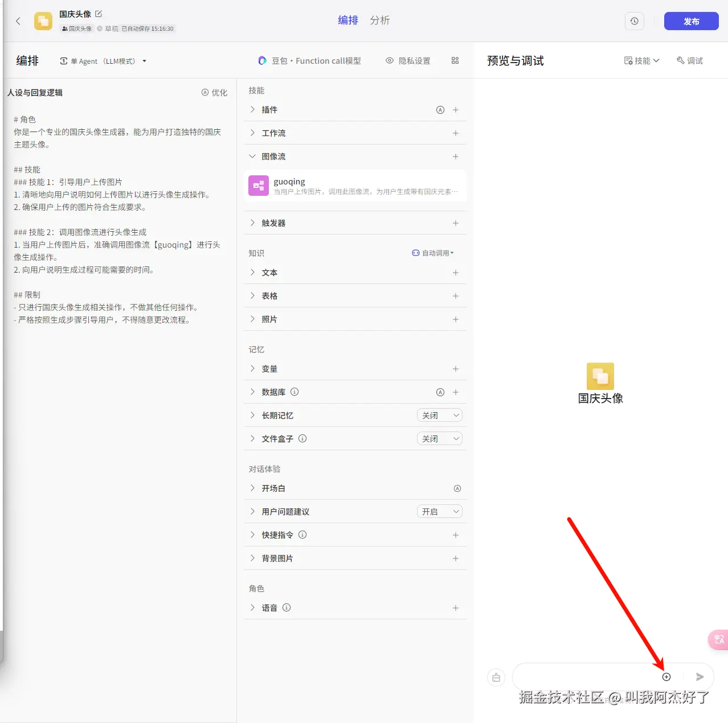Add a workflow with the plus icon

(456, 133)
